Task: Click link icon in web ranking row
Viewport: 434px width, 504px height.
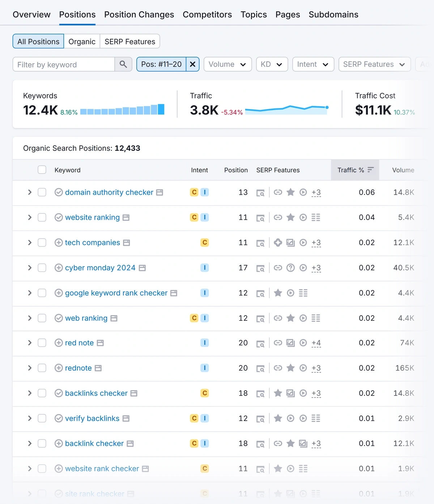Action: (x=278, y=318)
